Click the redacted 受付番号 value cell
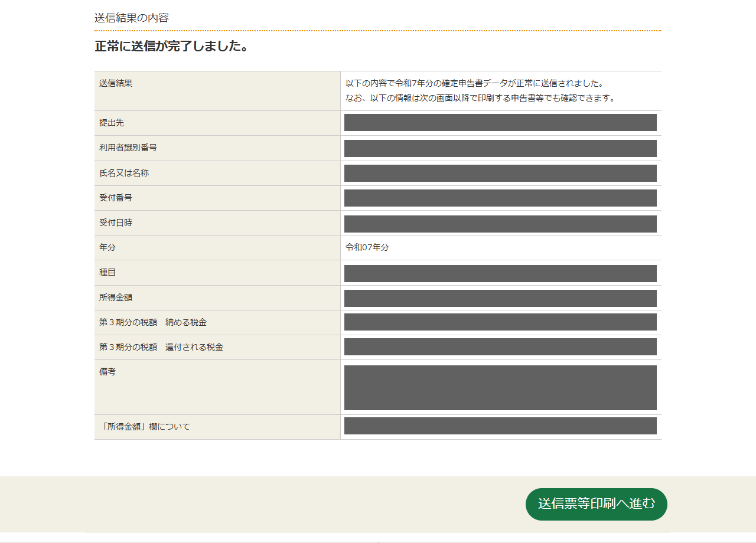 click(500, 198)
